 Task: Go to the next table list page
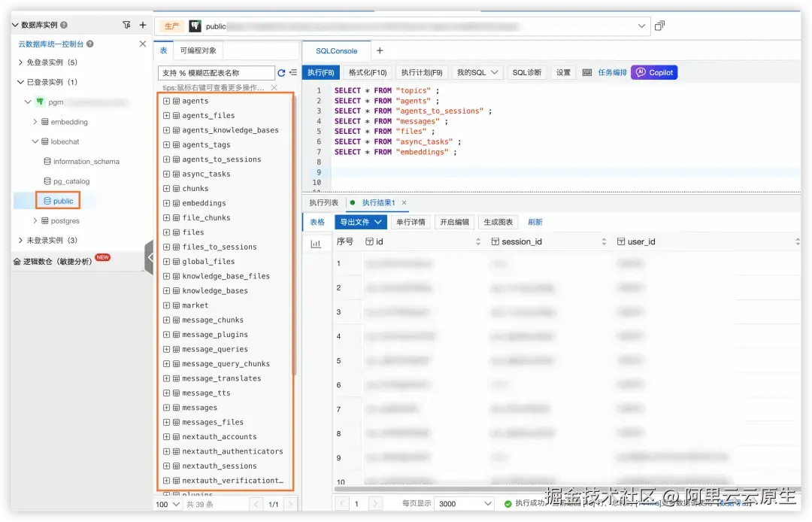pyautogui.click(x=290, y=504)
